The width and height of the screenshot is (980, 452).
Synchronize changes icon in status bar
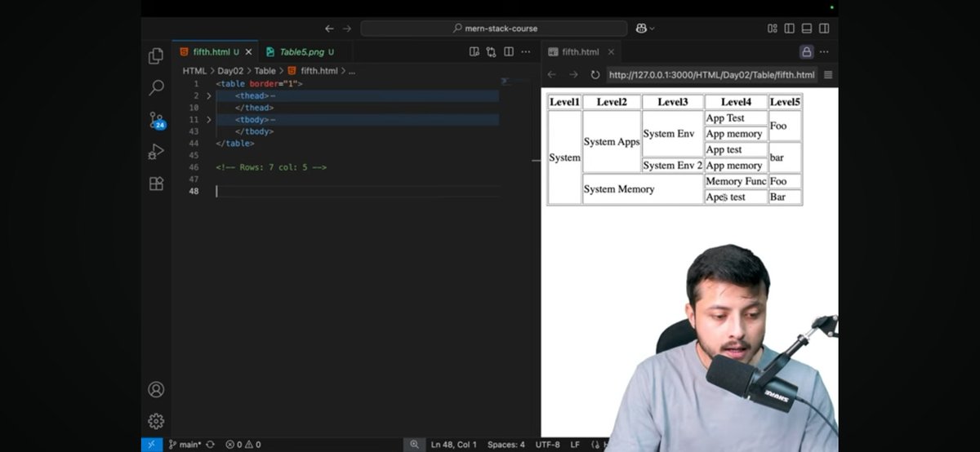[211, 445]
